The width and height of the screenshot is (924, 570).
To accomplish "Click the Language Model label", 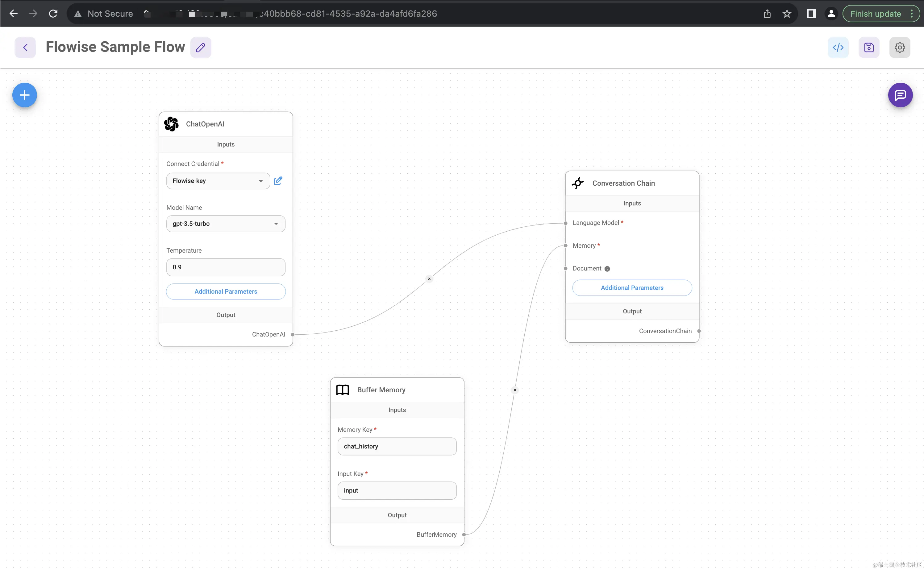I will pyautogui.click(x=596, y=223).
